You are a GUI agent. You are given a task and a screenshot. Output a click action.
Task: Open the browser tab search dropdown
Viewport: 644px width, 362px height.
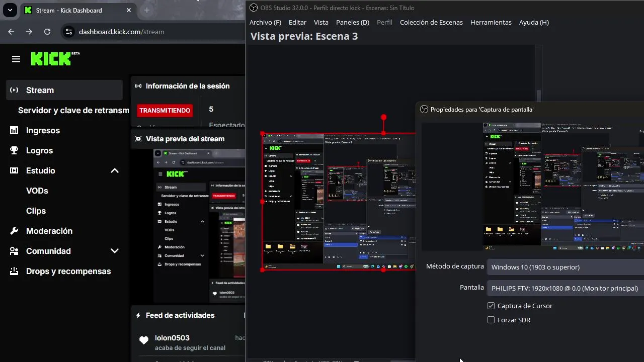coord(10,10)
